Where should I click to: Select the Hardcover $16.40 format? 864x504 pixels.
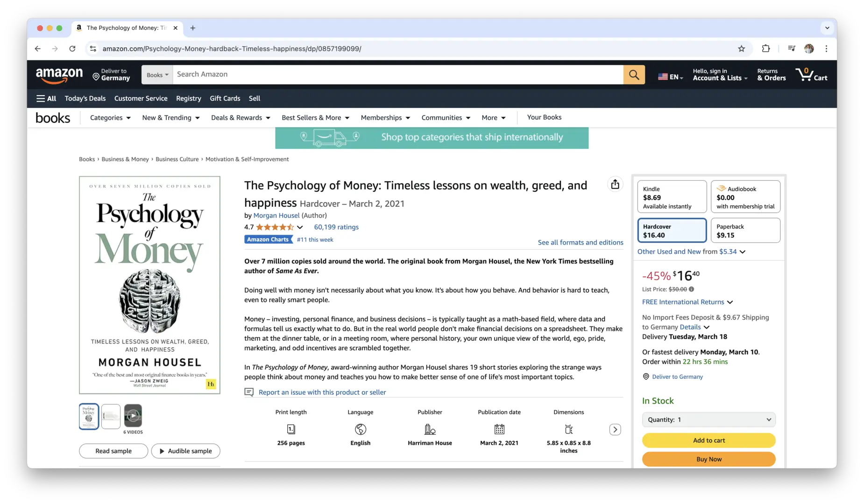(x=672, y=231)
